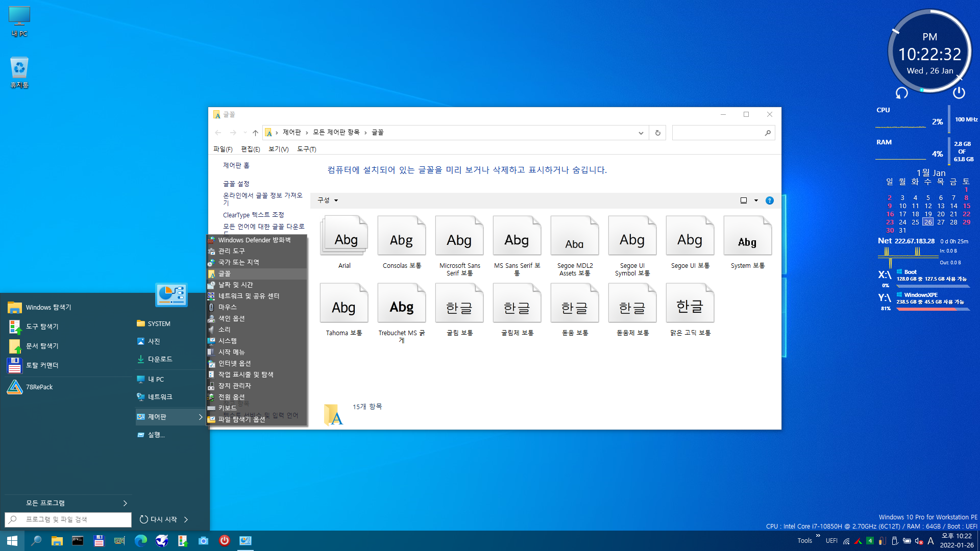
Task: Select the 굴림체 보통 font icon
Action: pyautogui.click(x=517, y=304)
